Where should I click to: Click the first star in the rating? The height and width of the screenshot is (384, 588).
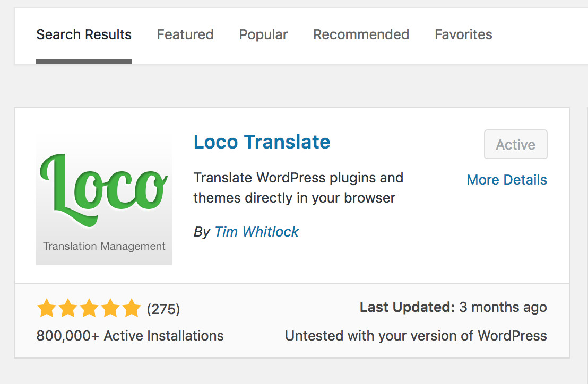(x=46, y=308)
